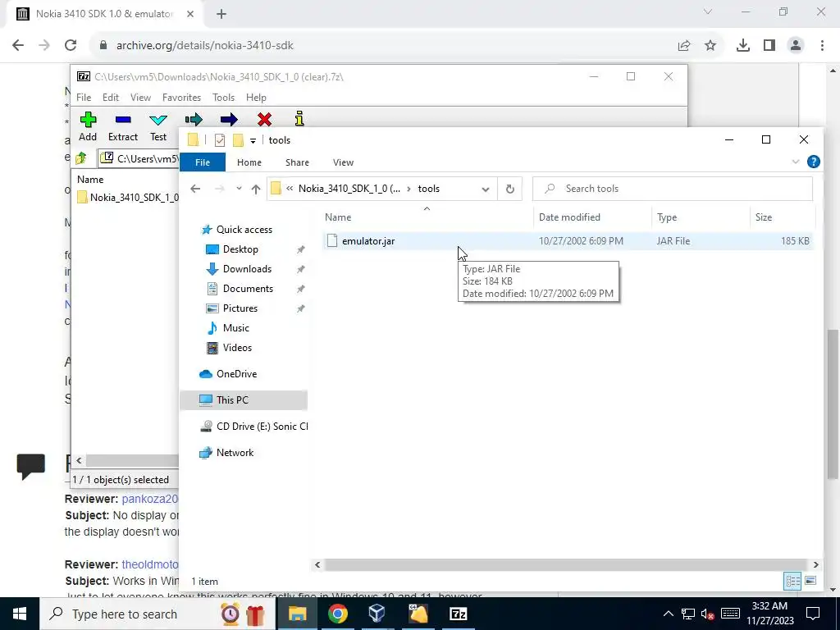This screenshot has width=840, height=630.
Task: Open the 7-Zip Edit menu
Action: (x=111, y=98)
